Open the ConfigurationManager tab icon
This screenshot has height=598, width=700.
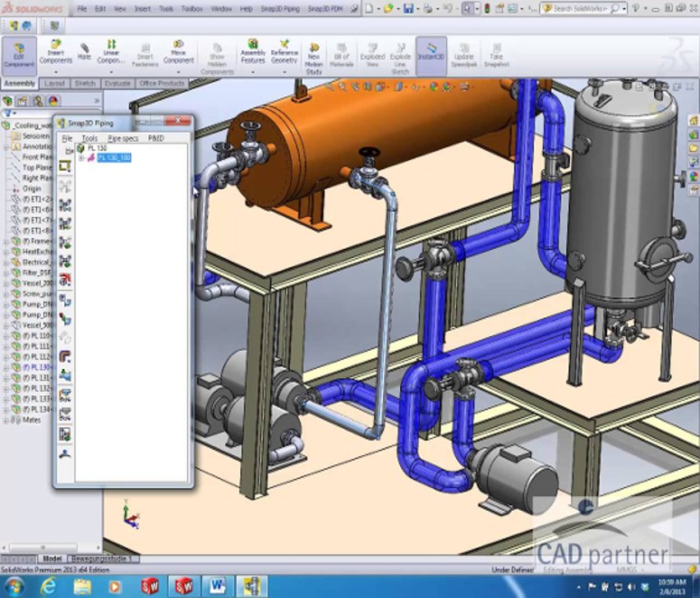pyautogui.click(x=38, y=101)
